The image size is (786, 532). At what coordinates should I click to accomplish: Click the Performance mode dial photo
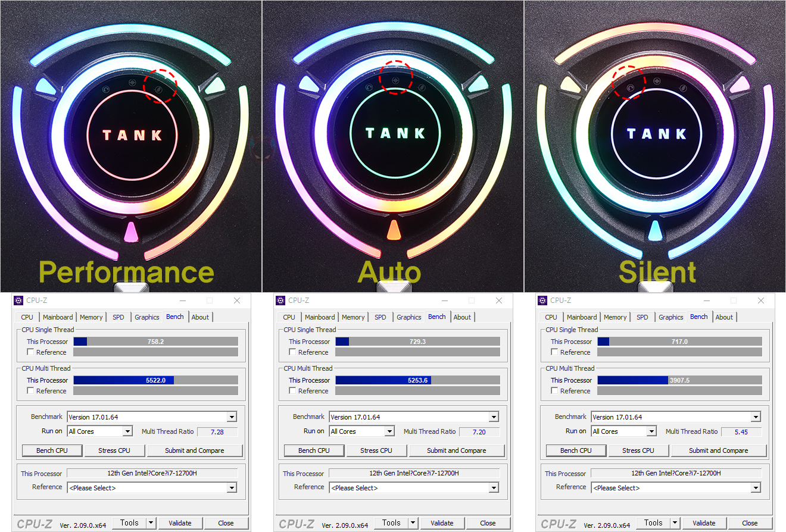[x=131, y=146]
